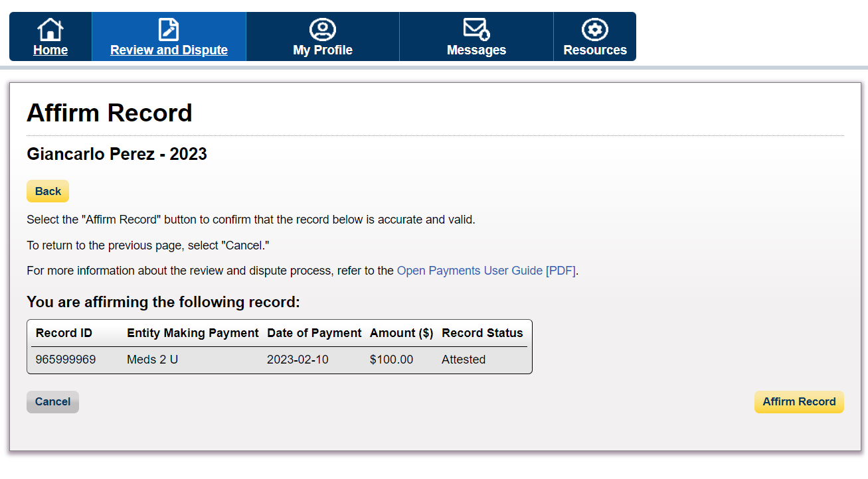Viewport: 868px width, 479px height.
Task: Click record ID value 965999969
Action: (66, 360)
